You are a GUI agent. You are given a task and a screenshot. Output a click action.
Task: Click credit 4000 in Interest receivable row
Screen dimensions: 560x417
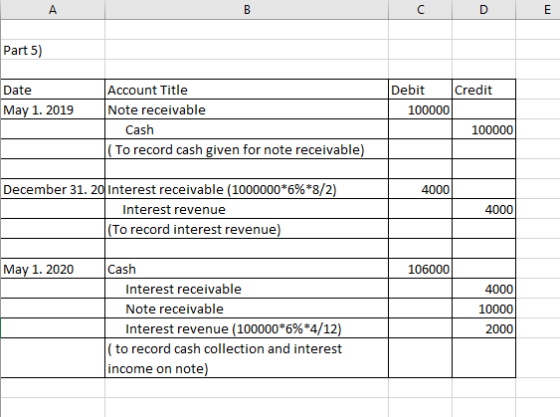click(484, 289)
